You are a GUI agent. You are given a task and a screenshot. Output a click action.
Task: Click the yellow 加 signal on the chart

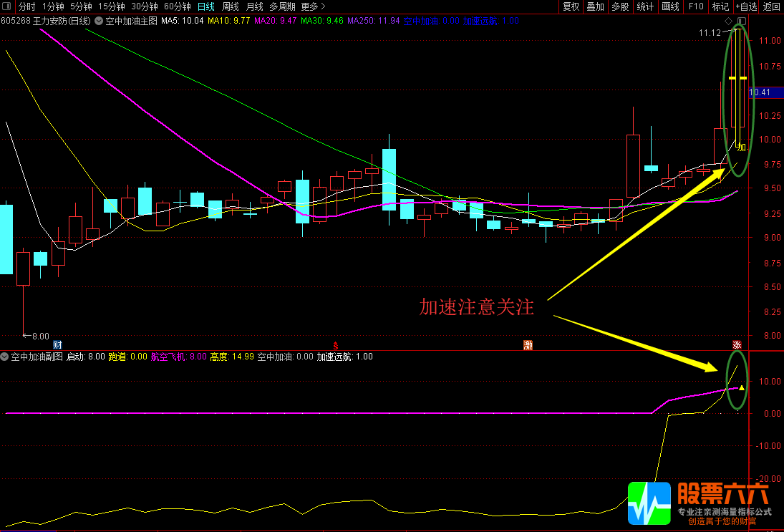point(742,147)
